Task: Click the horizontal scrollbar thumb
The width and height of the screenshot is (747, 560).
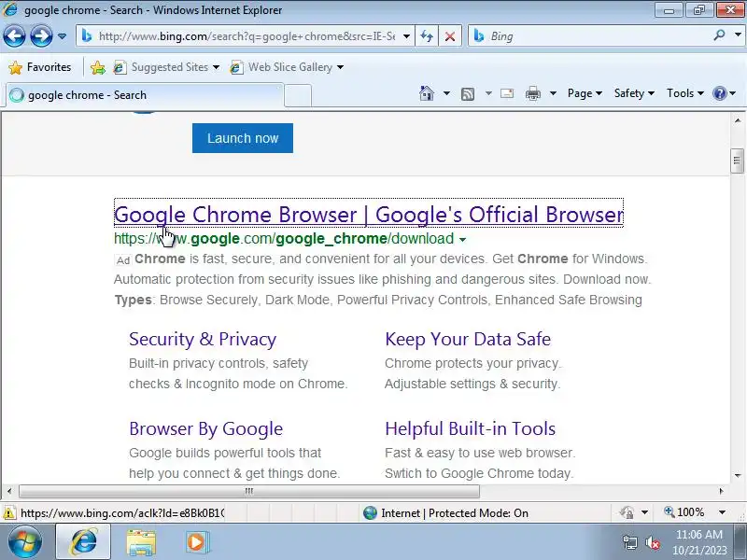Action: point(249,491)
